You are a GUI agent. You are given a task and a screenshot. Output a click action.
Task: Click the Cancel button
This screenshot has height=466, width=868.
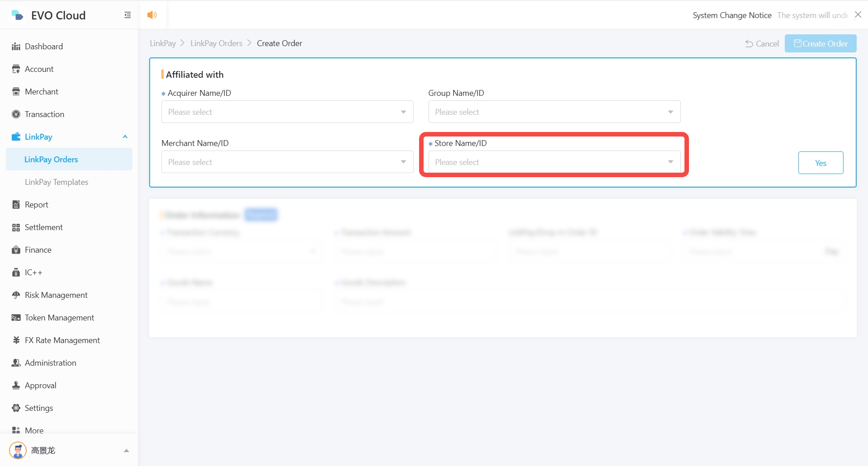pos(762,44)
